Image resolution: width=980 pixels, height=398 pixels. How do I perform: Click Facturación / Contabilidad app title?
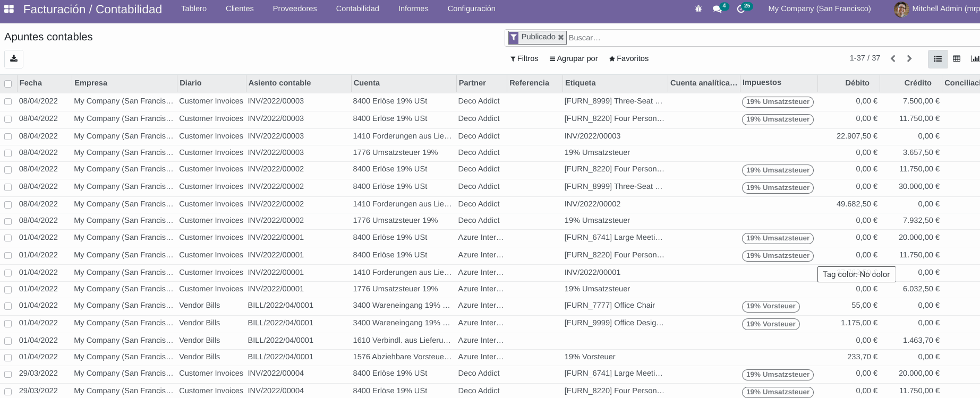point(92,9)
